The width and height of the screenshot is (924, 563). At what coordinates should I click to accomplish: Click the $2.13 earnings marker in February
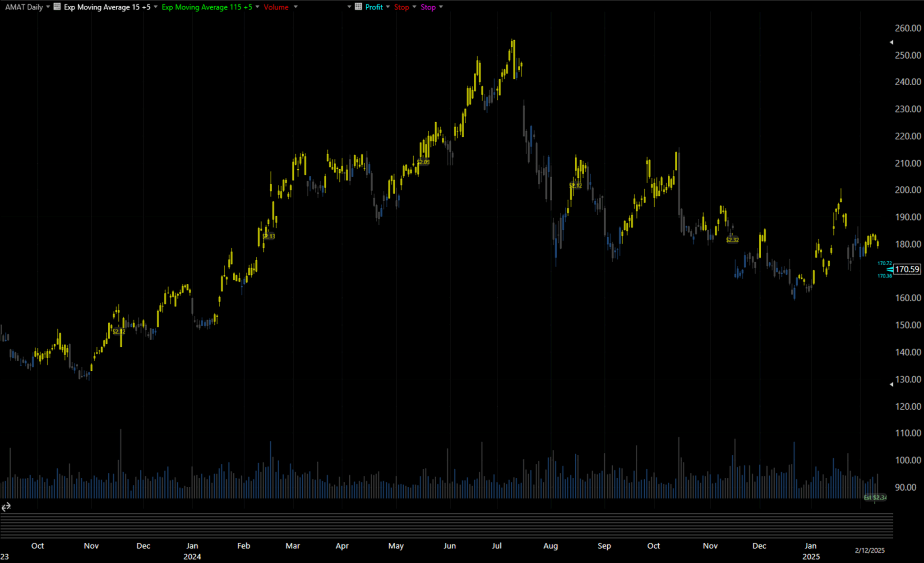[268, 236]
